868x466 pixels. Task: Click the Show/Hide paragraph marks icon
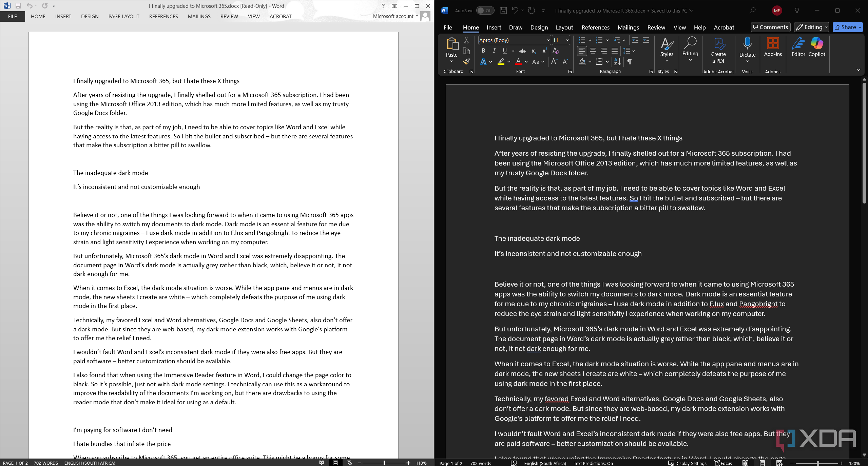tap(630, 62)
